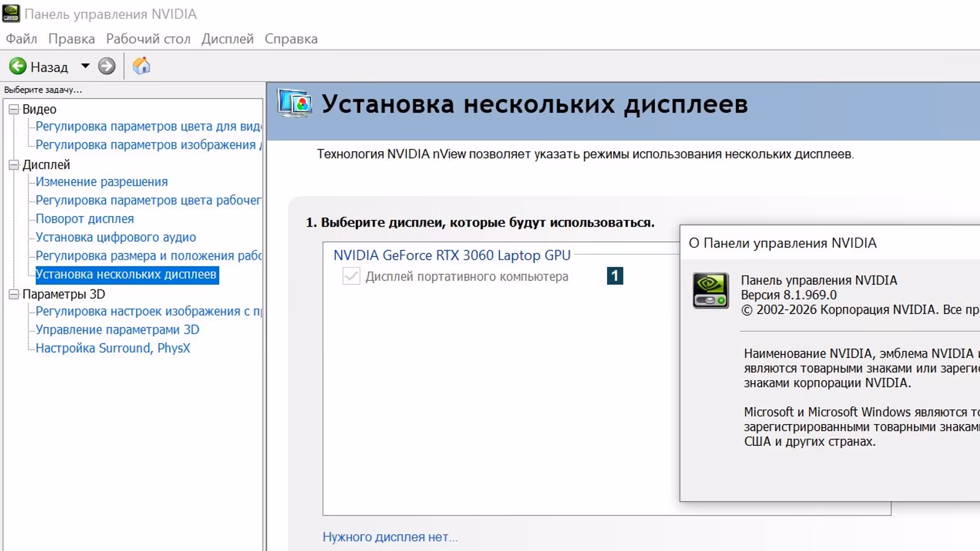Click the Нужного дисплея нет link
The width and height of the screenshot is (980, 551).
click(390, 537)
